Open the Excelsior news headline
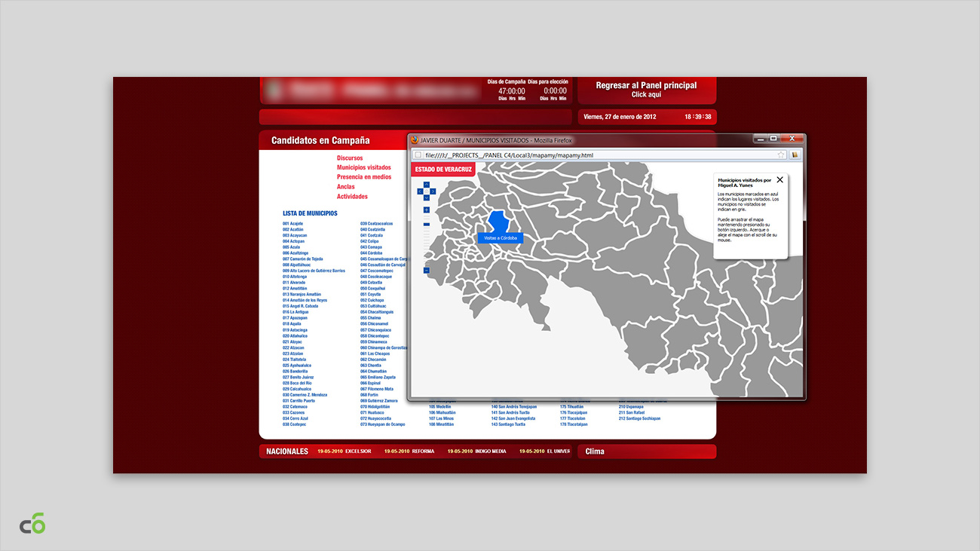This screenshot has width=980, height=551. 358,452
